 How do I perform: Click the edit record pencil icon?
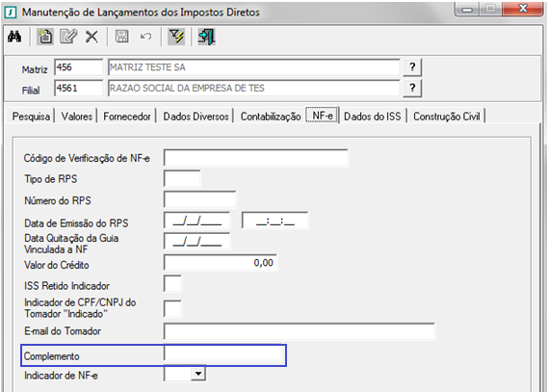[x=68, y=37]
